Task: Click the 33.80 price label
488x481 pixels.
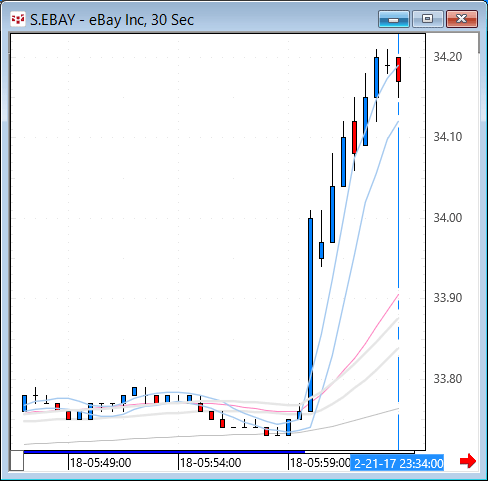Action: click(447, 379)
